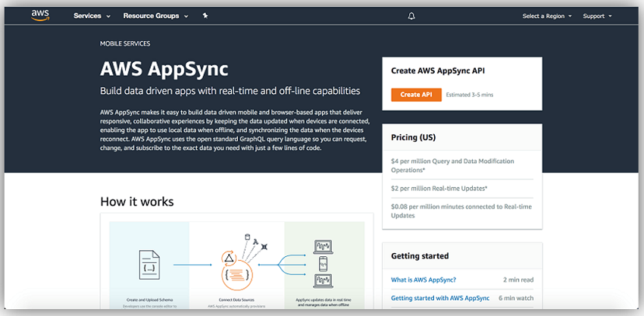The width and height of the screenshot is (644, 316).
Task: Click the Pricing (US) panel header
Action: pos(413,137)
